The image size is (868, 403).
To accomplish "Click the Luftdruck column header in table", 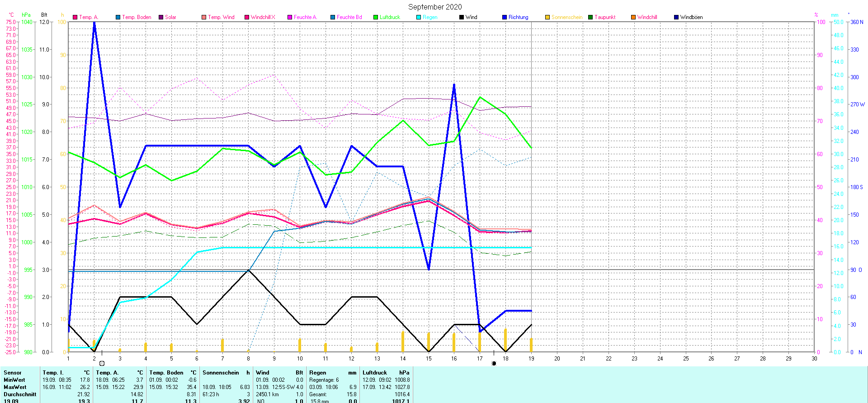I will pyautogui.click(x=375, y=373).
